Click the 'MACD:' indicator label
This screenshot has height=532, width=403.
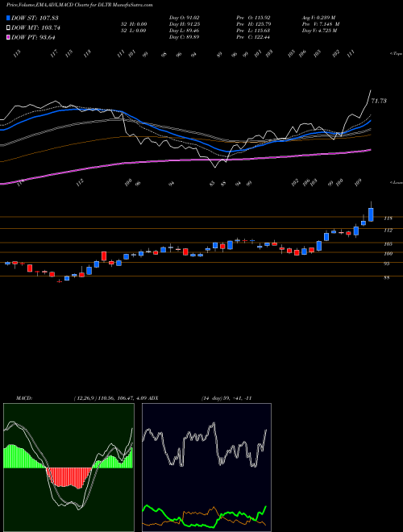pos(24,398)
